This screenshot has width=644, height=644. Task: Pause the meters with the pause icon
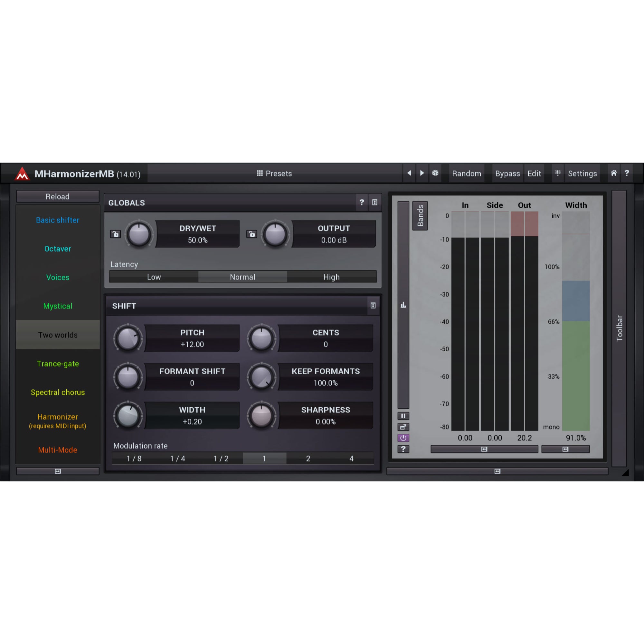click(x=403, y=416)
